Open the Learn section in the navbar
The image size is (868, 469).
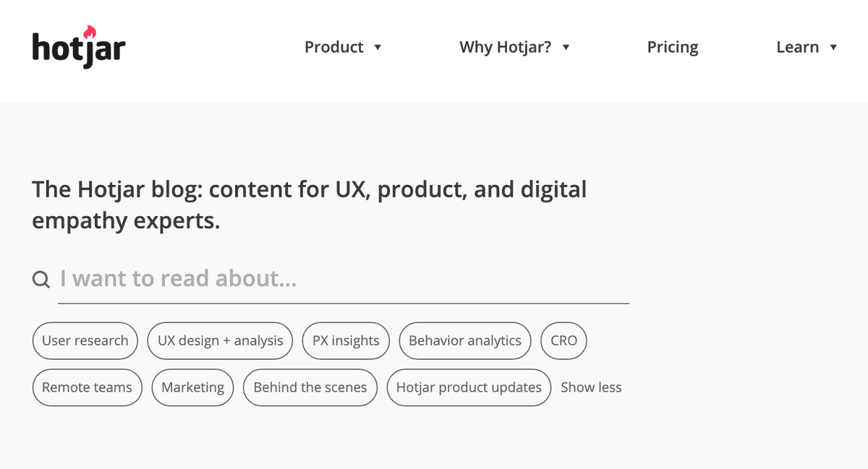pos(799,47)
